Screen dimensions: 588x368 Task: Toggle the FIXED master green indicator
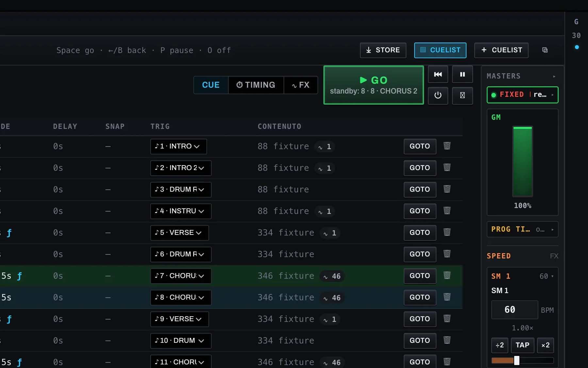coord(494,95)
